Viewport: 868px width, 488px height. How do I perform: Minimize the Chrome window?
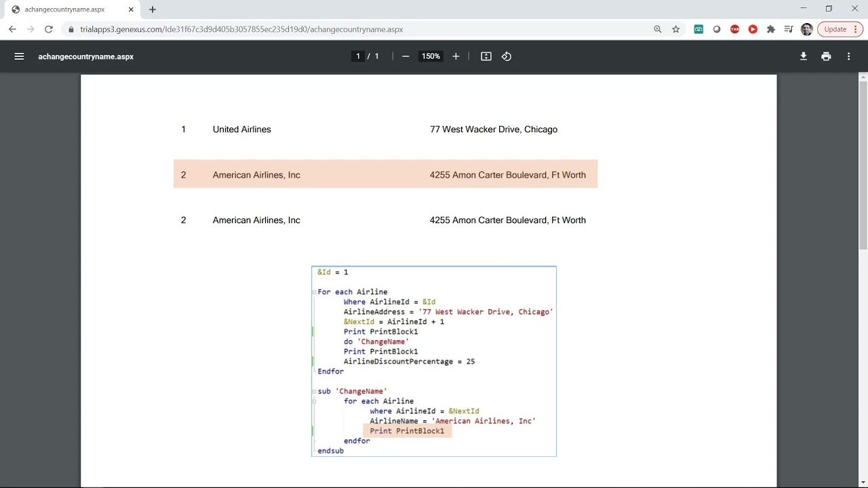[804, 9]
